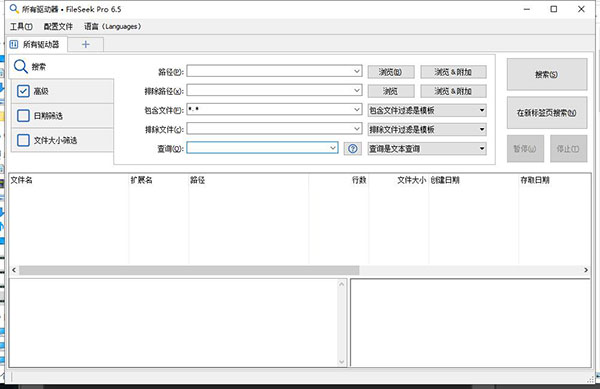
Task: Sort results by 文件名 column header
Action: [x=69, y=180]
